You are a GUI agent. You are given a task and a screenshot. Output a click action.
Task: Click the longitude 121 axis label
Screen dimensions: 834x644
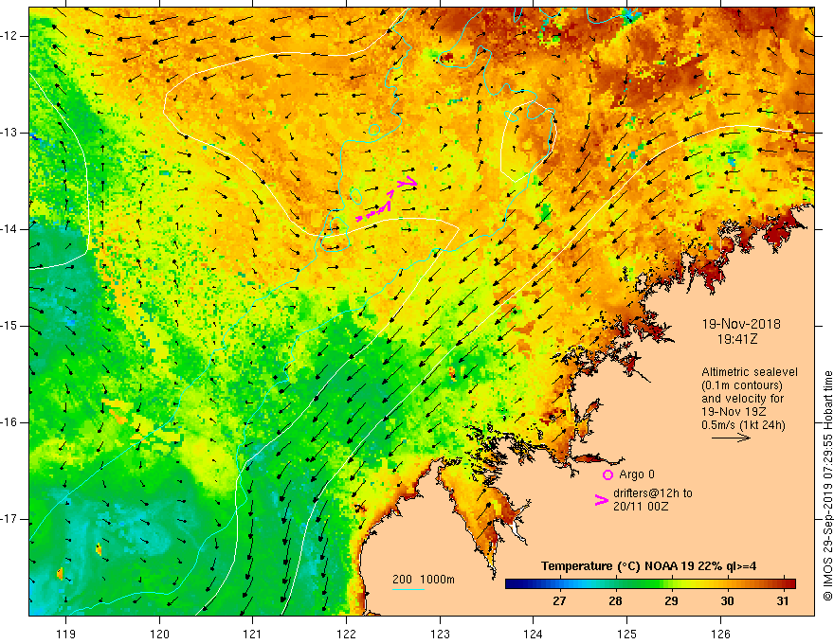(253, 634)
